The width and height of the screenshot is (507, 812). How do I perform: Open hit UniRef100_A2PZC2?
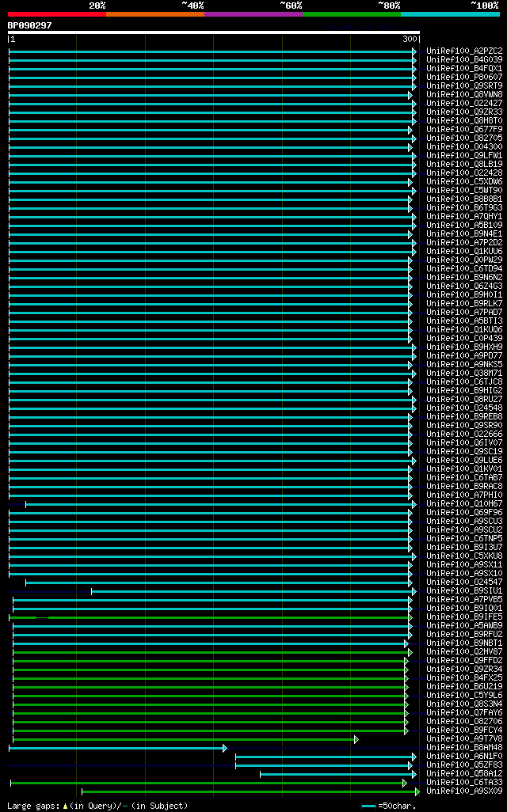pyautogui.click(x=464, y=51)
